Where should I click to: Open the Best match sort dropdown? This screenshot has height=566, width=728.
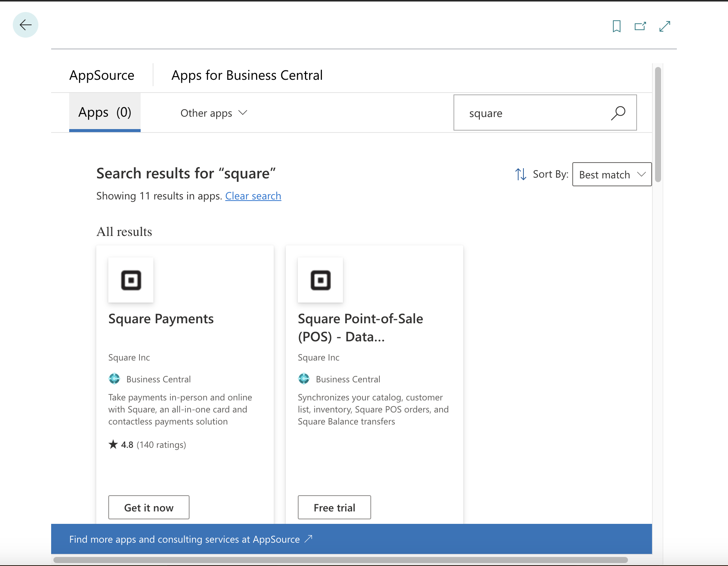(611, 174)
